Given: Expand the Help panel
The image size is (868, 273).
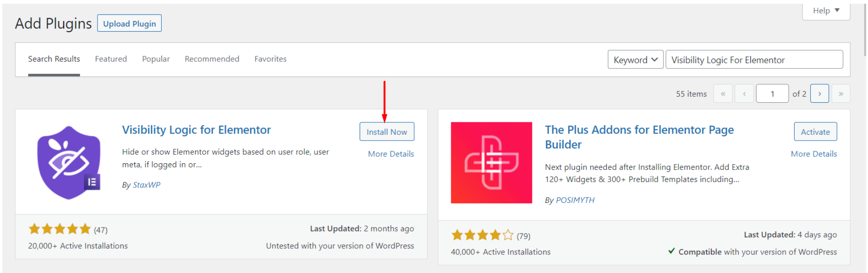Looking at the screenshot, I should [826, 11].
